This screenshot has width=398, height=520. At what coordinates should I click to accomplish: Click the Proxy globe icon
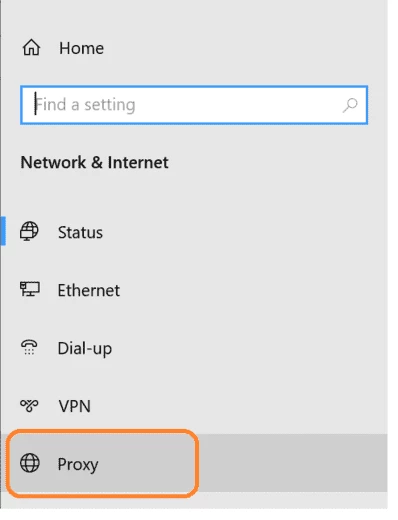pos(30,463)
